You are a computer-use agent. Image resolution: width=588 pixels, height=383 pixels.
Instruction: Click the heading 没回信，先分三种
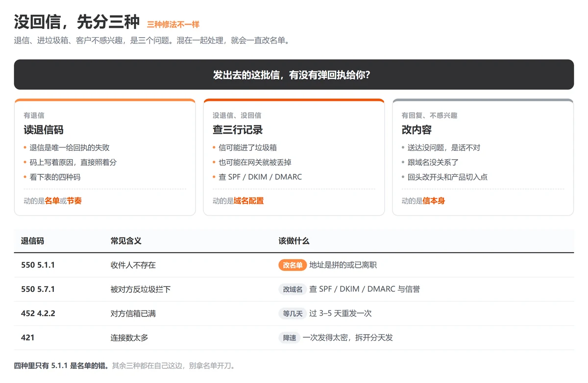(x=77, y=22)
